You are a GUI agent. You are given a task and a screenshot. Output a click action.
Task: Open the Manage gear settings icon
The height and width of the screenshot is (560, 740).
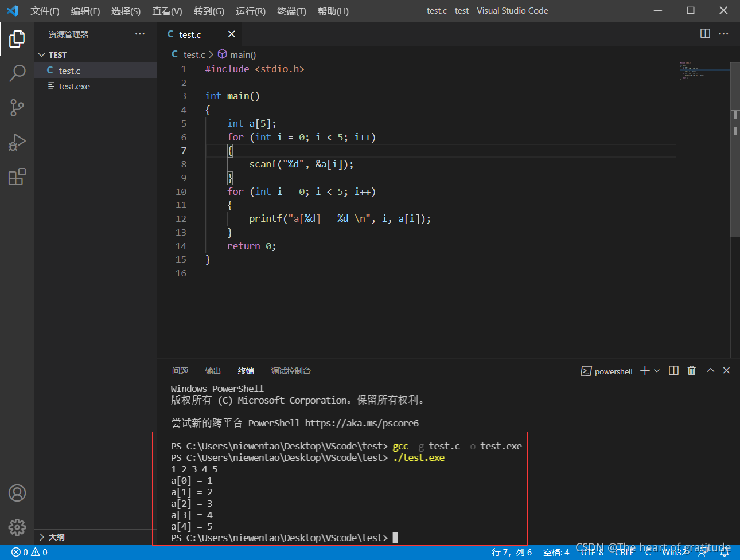click(x=17, y=527)
